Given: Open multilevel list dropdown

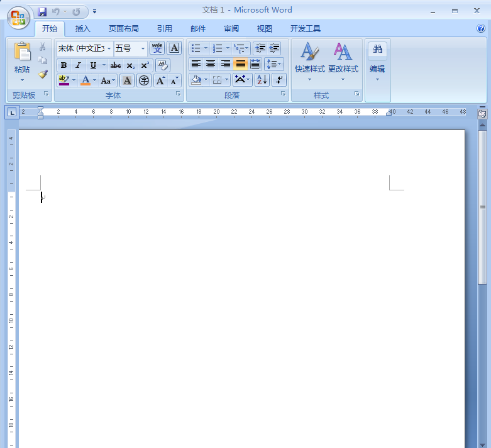Looking at the screenshot, I should pos(241,48).
